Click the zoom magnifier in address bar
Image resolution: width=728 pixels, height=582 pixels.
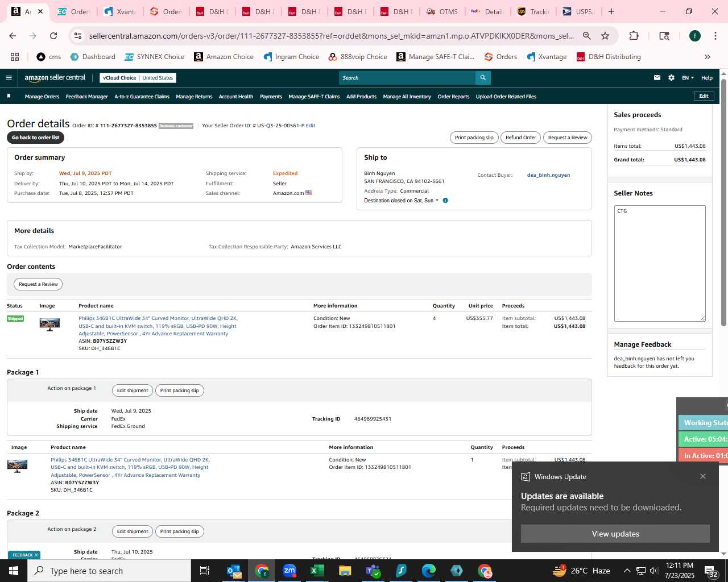(586, 36)
